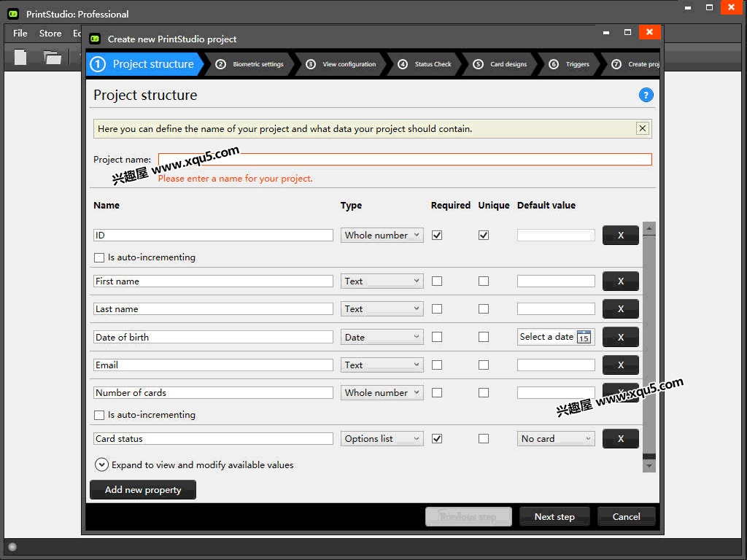This screenshot has width=747, height=560.
Task: Open the No card default value dropdown
Action: [x=555, y=438]
